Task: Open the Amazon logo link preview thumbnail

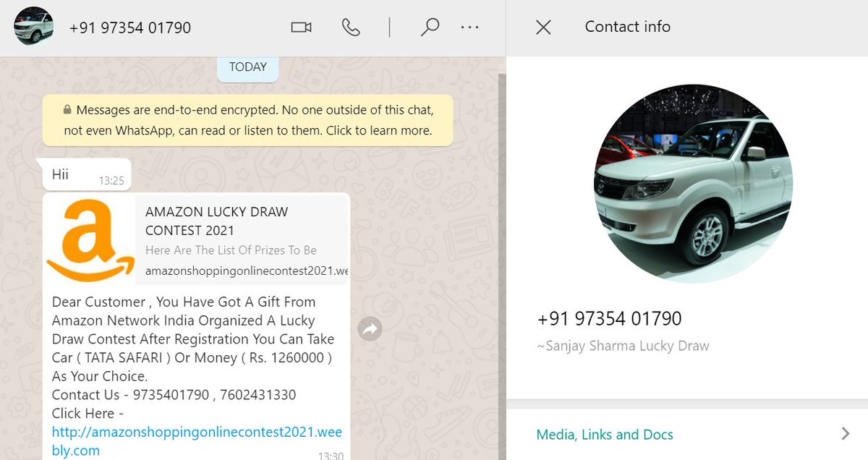Action: (x=90, y=241)
